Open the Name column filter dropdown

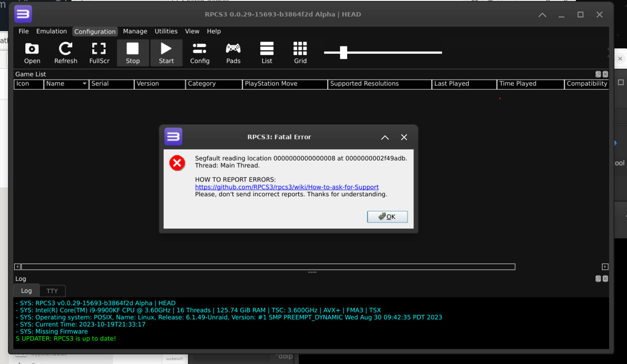[85, 84]
